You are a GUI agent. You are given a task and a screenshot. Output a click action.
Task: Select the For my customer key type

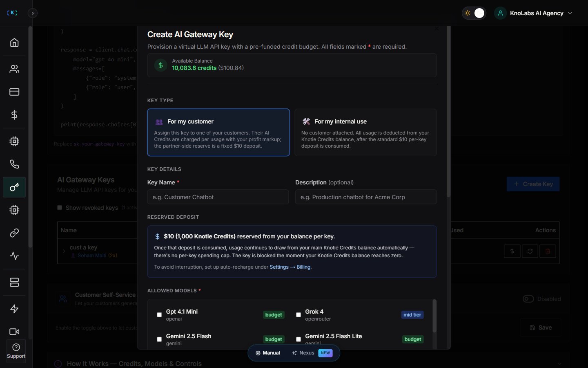(x=218, y=132)
